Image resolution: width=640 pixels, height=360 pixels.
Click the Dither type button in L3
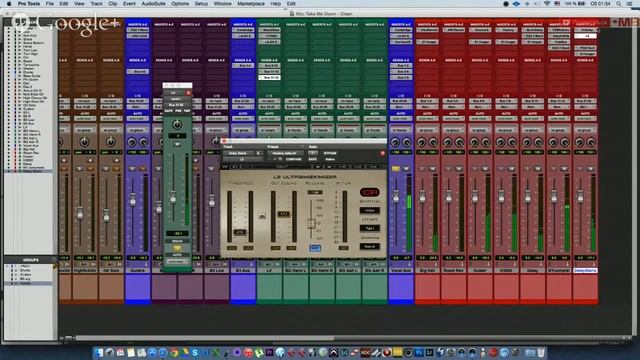click(x=369, y=229)
